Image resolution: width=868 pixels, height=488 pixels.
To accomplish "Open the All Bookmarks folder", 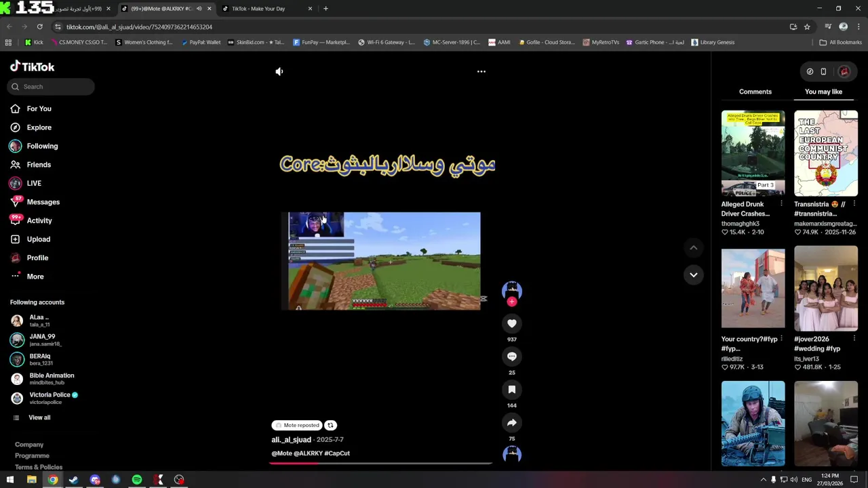I will click(841, 42).
